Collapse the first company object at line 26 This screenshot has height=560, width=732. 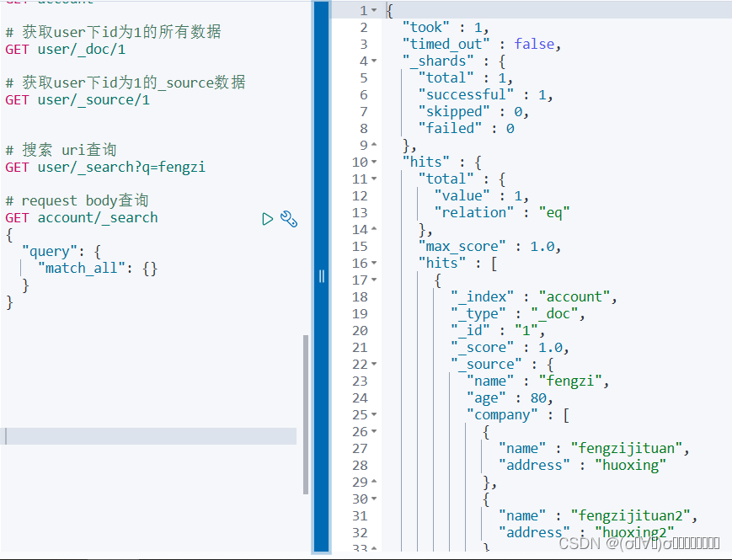click(x=374, y=432)
